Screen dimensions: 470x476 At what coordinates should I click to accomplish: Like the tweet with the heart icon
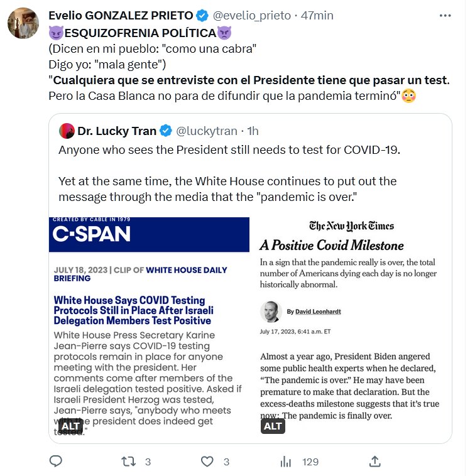[207, 462]
